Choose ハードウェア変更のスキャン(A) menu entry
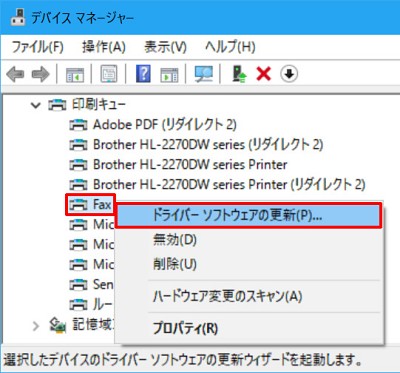400x373 pixels. click(x=227, y=296)
